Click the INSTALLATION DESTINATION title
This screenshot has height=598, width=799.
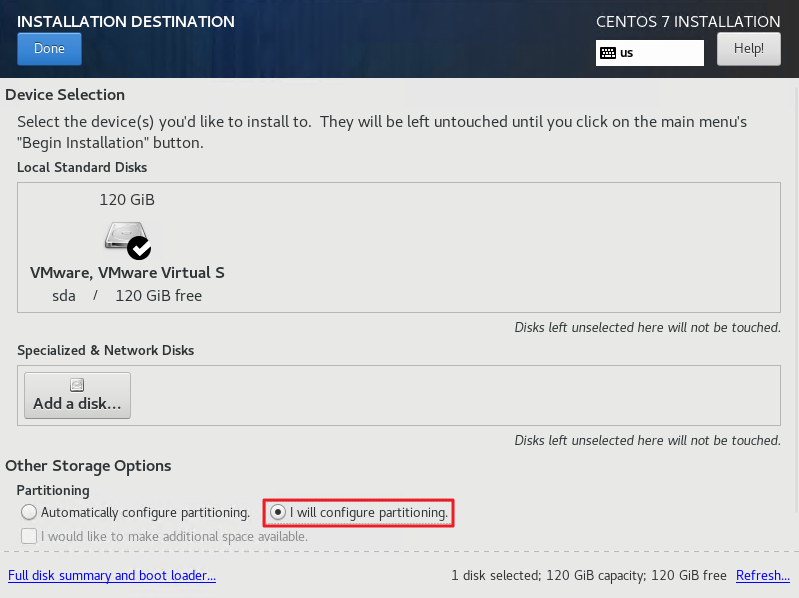(x=126, y=22)
